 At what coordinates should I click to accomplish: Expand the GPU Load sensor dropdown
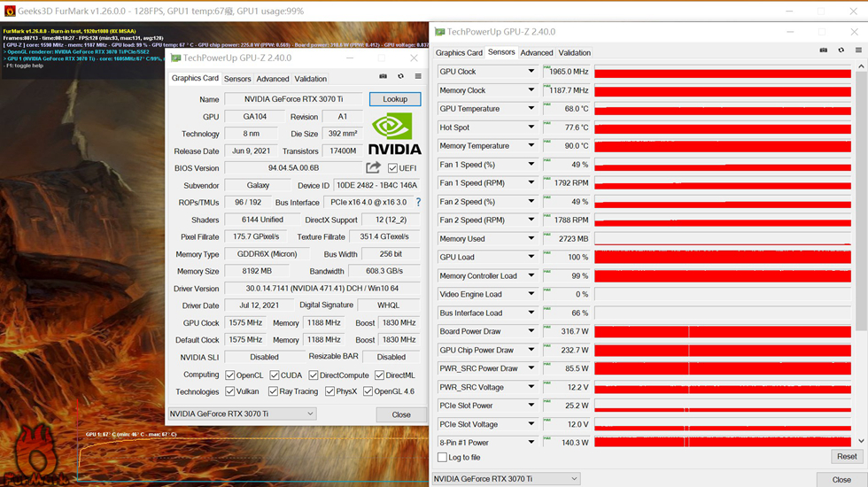531,257
